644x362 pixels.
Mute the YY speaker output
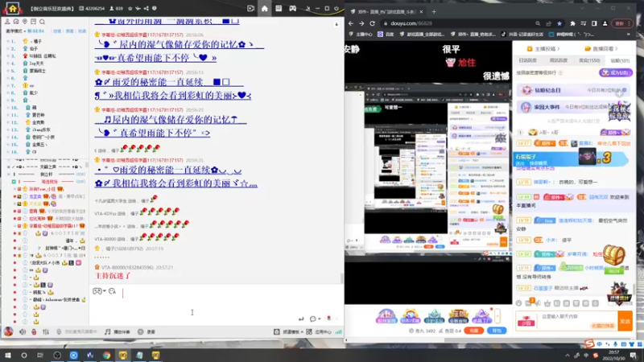click(23, 331)
